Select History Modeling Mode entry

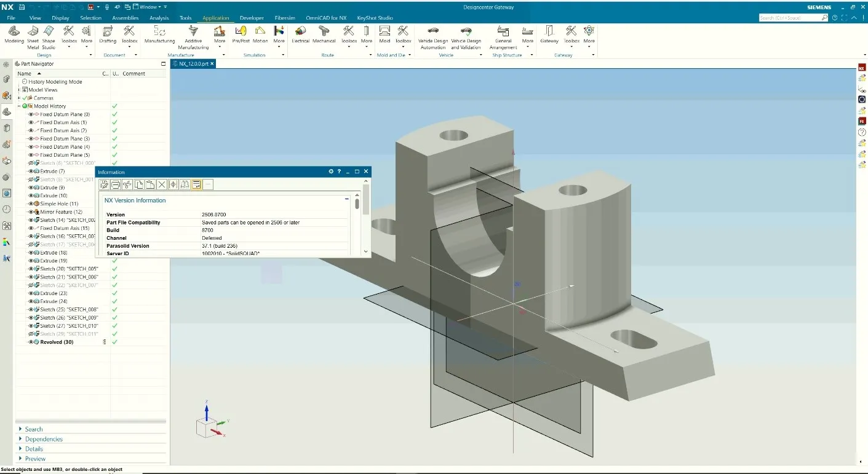[55, 82]
